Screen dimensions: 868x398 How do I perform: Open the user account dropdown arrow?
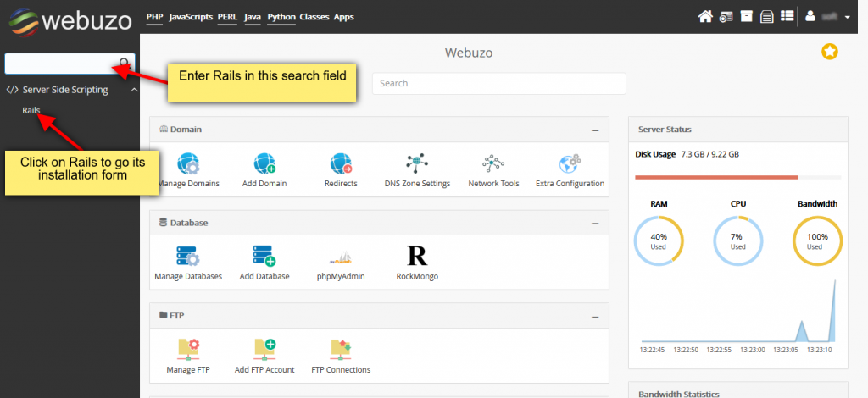pos(847,17)
